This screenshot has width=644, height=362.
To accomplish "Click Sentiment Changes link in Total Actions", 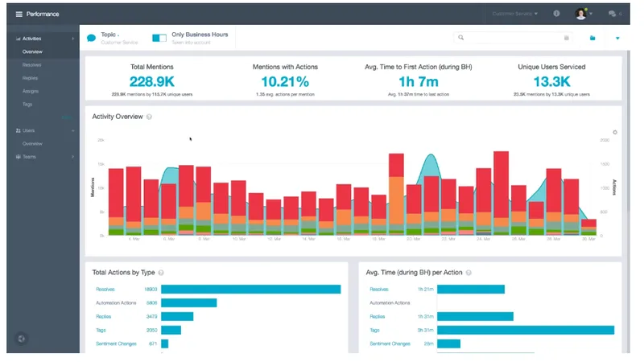I will (x=116, y=343).
